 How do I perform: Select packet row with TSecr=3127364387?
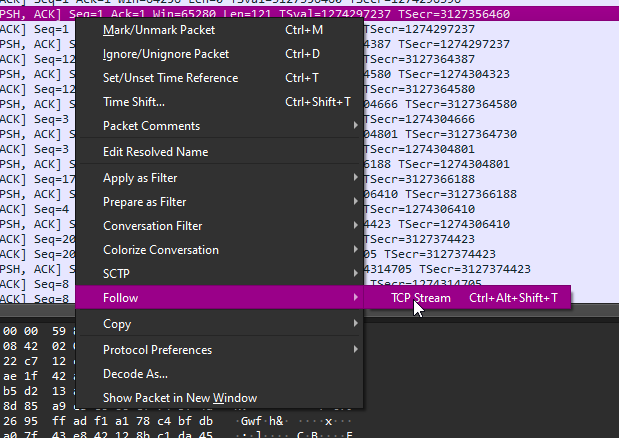pyautogui.click(x=310, y=59)
